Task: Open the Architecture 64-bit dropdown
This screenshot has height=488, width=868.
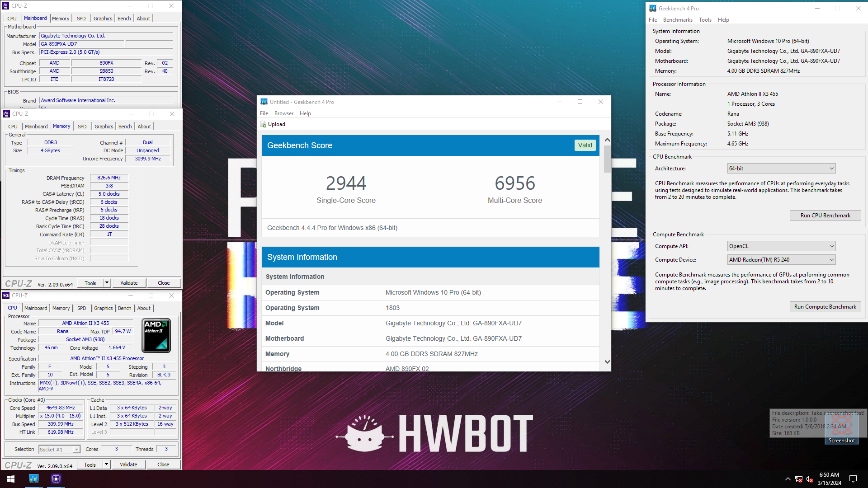Action: coord(781,169)
